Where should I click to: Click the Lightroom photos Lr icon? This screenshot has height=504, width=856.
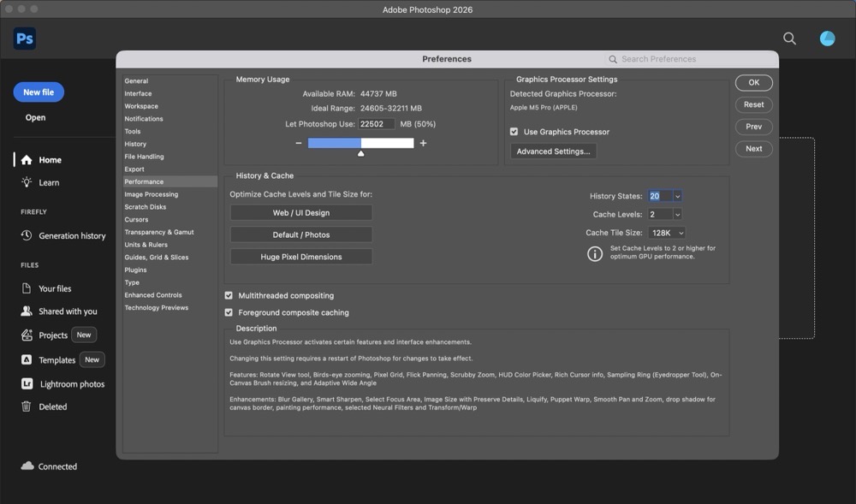[27, 383]
